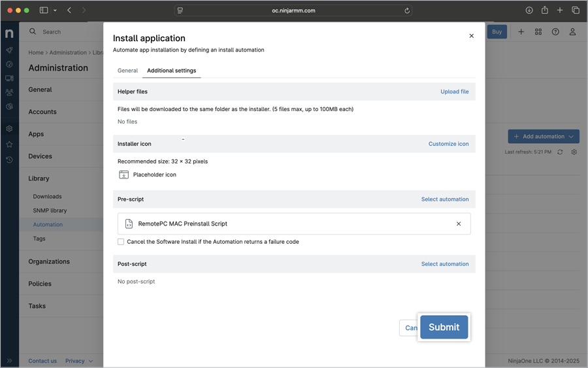Open the apps grid icon
Screen dimensions: 588x368
click(x=538, y=32)
